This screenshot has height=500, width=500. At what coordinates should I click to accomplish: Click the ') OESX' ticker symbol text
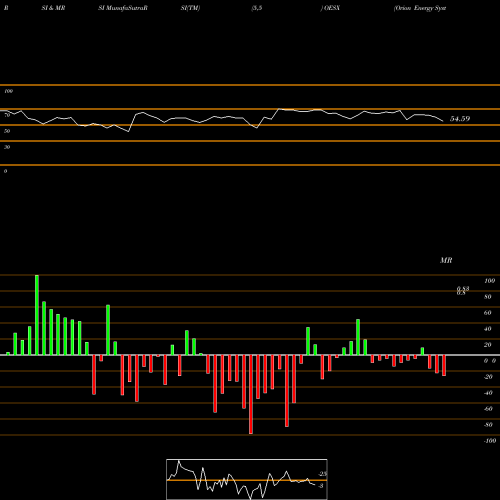[x=330, y=8]
